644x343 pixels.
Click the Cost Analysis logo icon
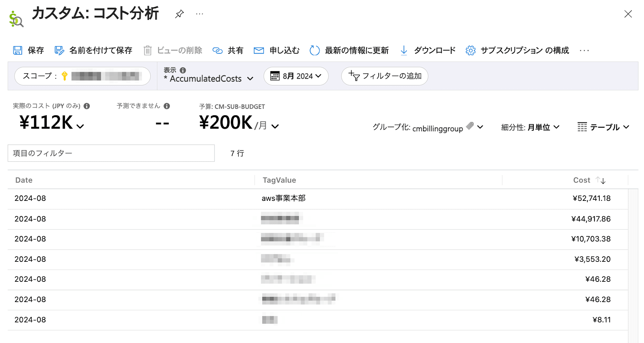(x=16, y=19)
